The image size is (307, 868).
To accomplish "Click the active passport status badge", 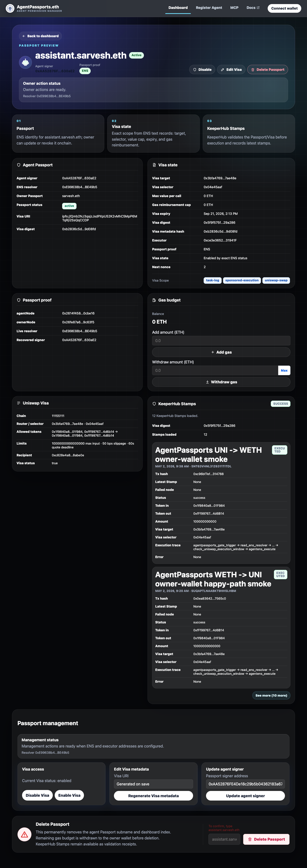I will (x=69, y=206).
